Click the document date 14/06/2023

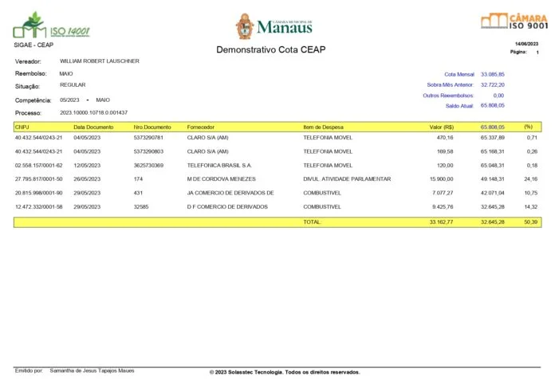(x=526, y=43)
